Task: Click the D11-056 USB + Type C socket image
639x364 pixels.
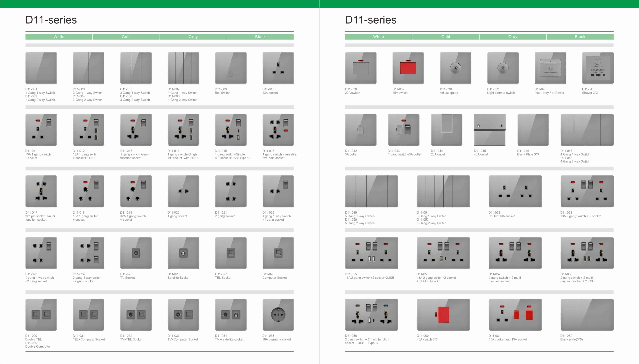Action: point(443,253)
